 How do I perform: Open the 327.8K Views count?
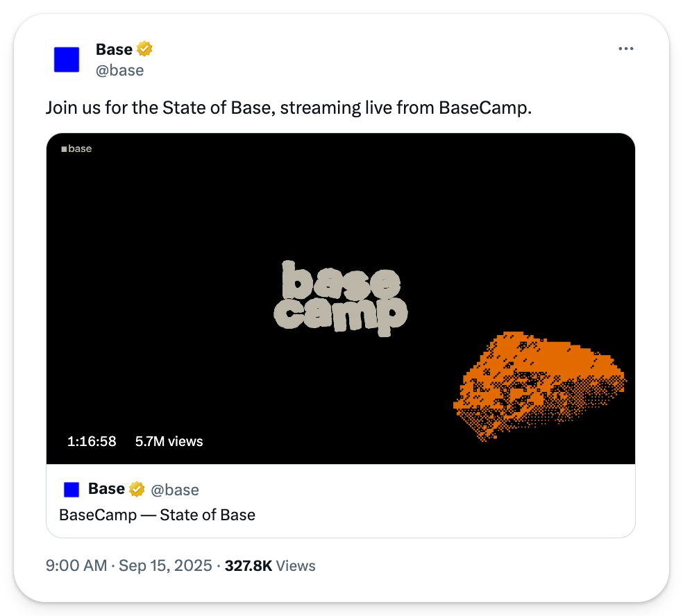point(270,565)
